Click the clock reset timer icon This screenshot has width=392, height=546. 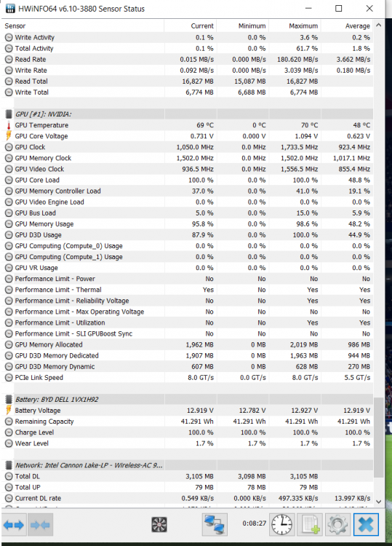click(x=281, y=524)
